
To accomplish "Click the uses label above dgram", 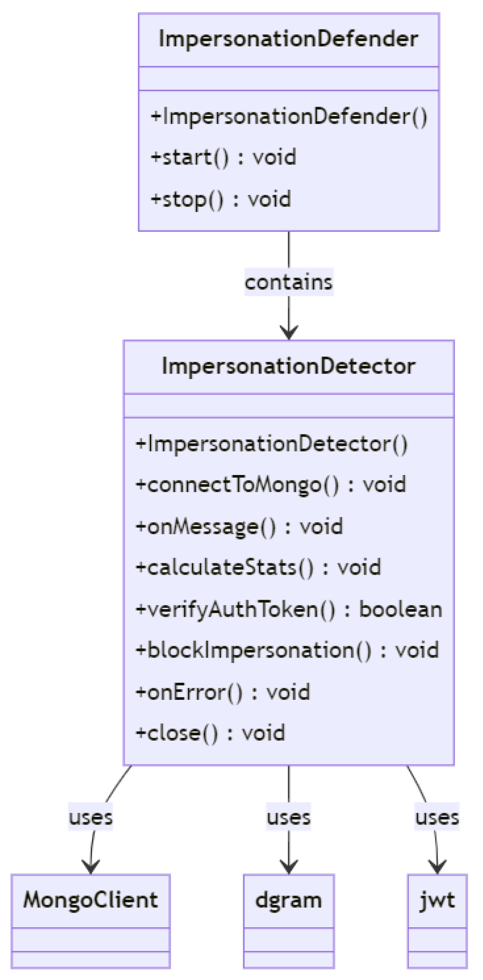I will tap(288, 817).
